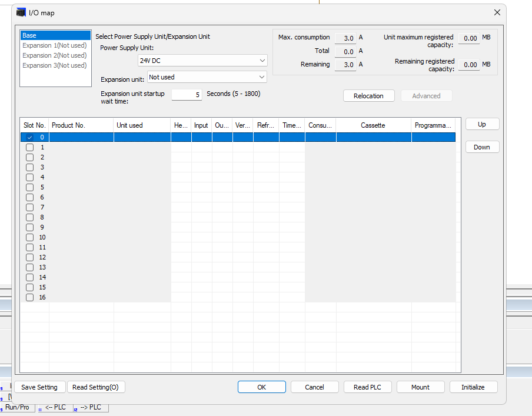
Task: Click the I/O map window icon
Action: pos(21,12)
